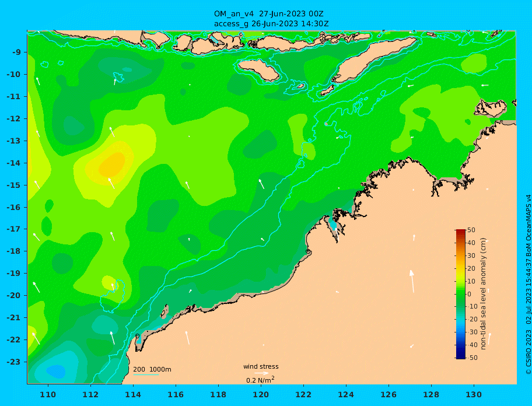Click the '0.2 N/m2' wind stress scale value

click(x=260, y=380)
